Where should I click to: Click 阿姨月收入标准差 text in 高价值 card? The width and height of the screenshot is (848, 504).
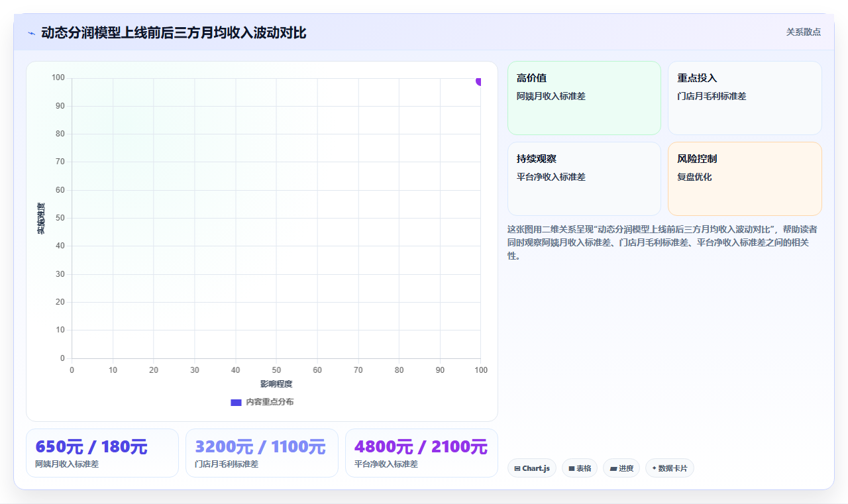tap(551, 96)
